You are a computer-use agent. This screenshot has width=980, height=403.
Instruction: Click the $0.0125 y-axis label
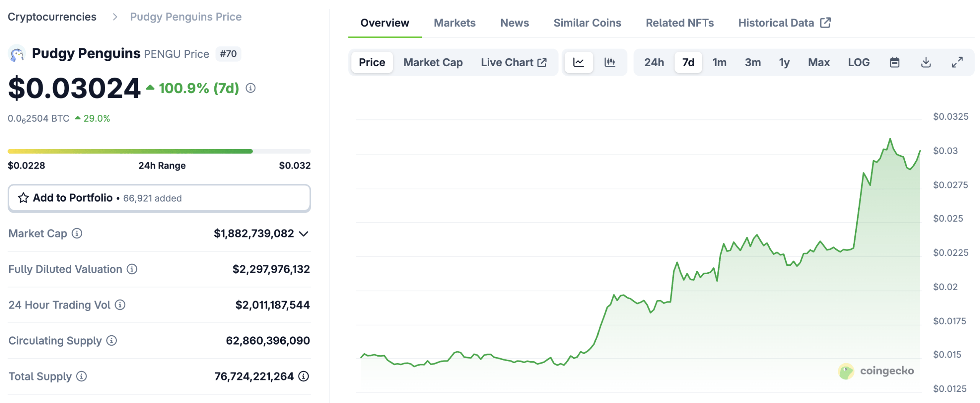click(x=949, y=388)
